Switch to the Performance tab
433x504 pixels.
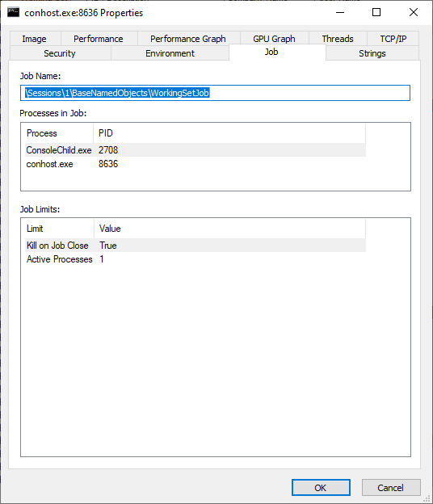[x=99, y=39]
